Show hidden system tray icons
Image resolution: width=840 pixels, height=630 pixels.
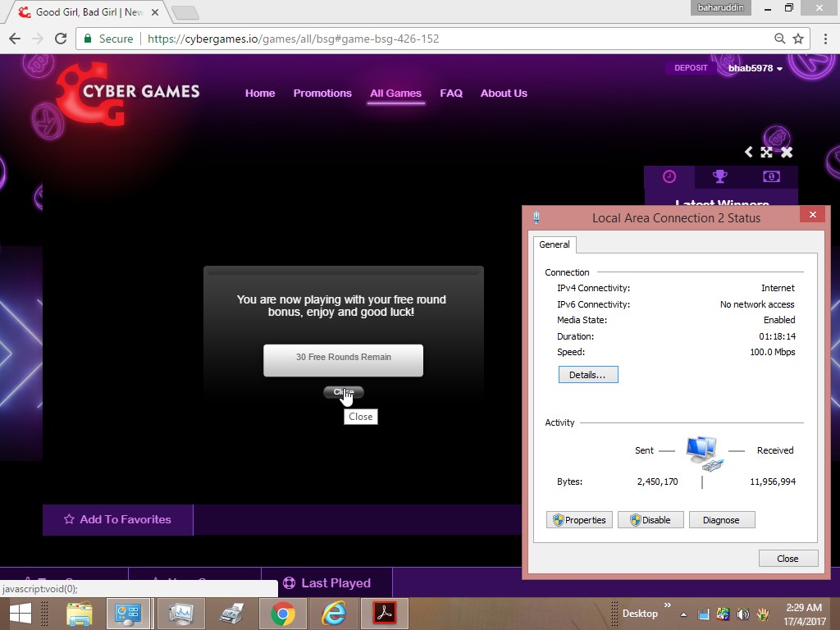tap(683, 614)
